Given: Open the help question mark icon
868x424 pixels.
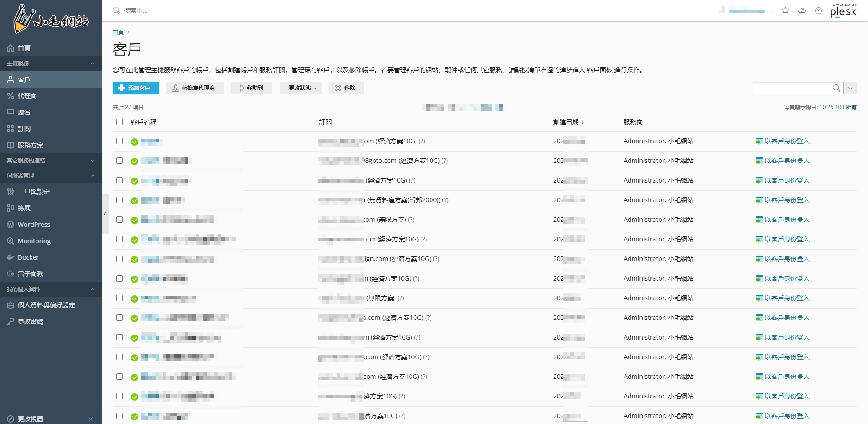Looking at the screenshot, I should (x=818, y=10).
